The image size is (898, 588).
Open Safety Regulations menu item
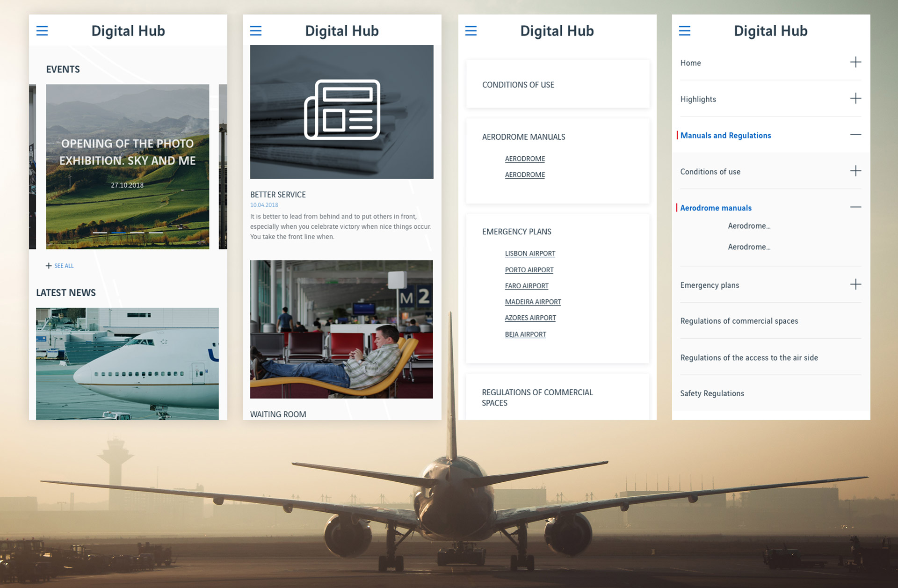click(x=712, y=393)
